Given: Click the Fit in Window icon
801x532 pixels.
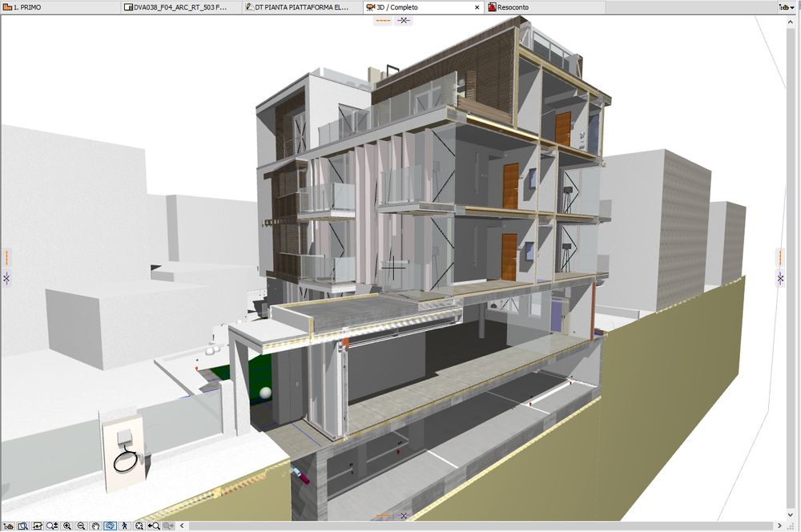Looking at the screenshot, I should pyautogui.click(x=139, y=526).
